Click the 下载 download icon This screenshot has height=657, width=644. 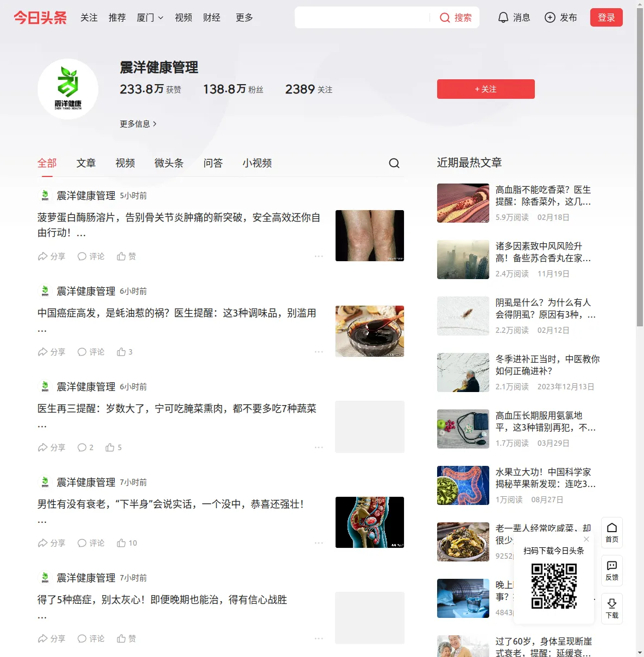612,609
